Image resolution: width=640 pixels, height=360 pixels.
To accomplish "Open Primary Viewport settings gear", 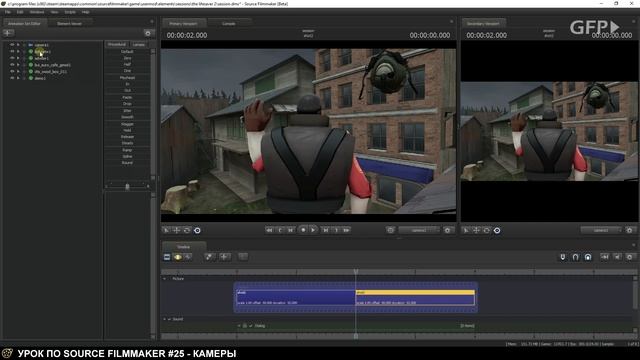I will click(447, 230).
